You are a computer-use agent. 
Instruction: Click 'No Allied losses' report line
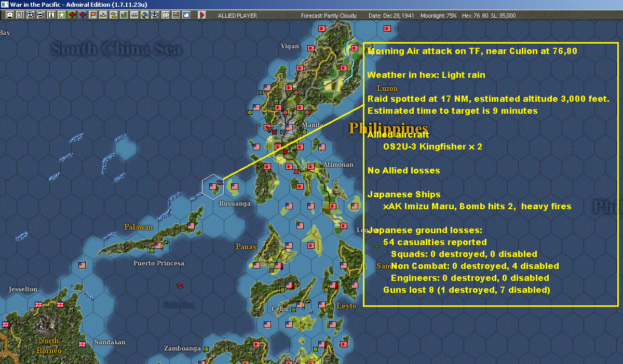click(403, 171)
